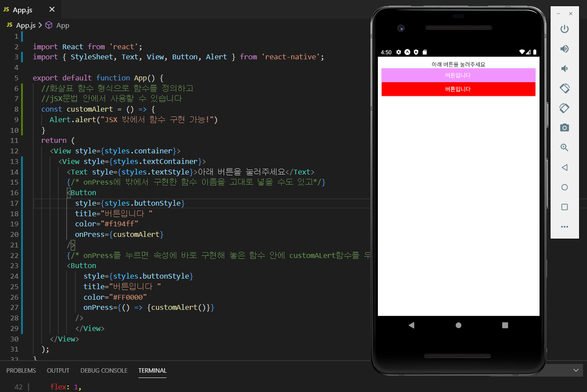This screenshot has width=587, height=392.
Task: Click onPress={customAlert} on line 20
Action: (119, 234)
